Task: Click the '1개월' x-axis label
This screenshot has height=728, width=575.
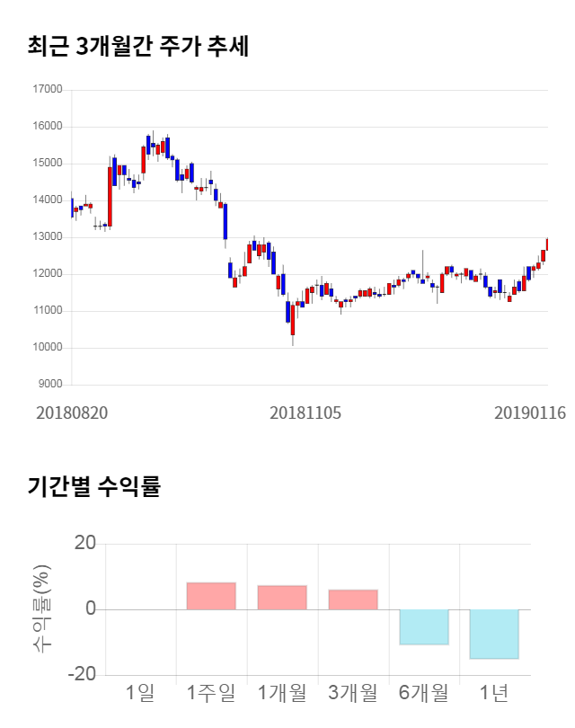Action: (282, 693)
